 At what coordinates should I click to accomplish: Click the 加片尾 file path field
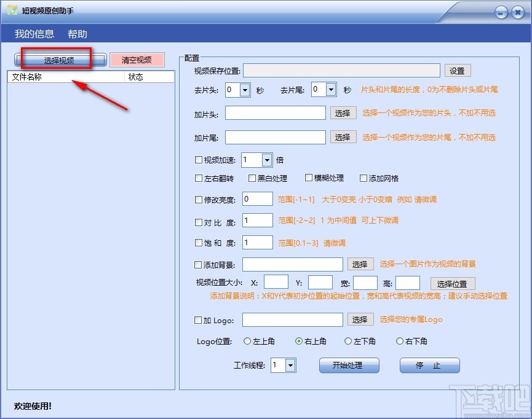[275, 137]
